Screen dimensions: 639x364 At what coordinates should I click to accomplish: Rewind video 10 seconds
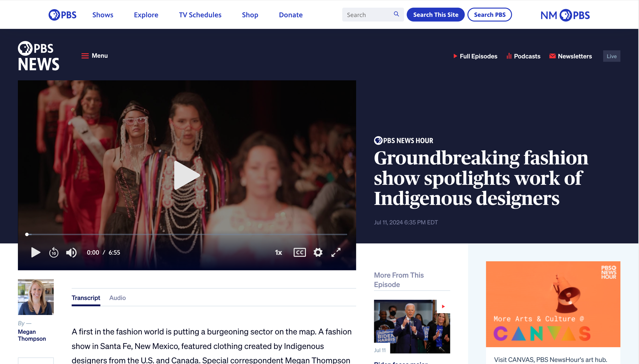tap(54, 253)
